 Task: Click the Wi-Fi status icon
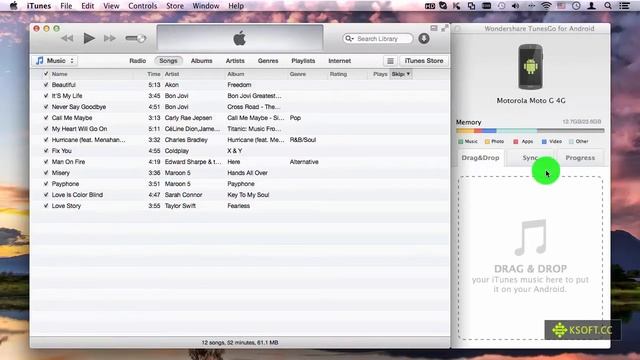pyautogui.click(x=546, y=6)
